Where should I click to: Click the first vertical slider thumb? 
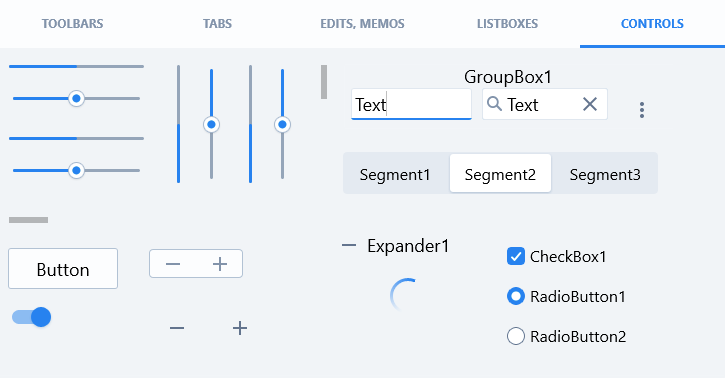coord(211,124)
